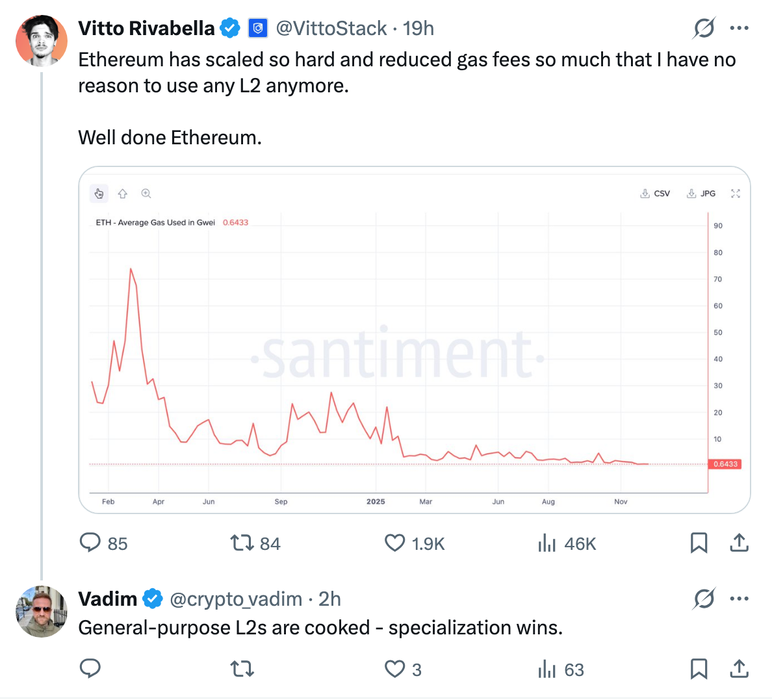The width and height of the screenshot is (772, 700).
Task: Click the affiliate badge next to Vitto's checkmark
Action: (258, 28)
